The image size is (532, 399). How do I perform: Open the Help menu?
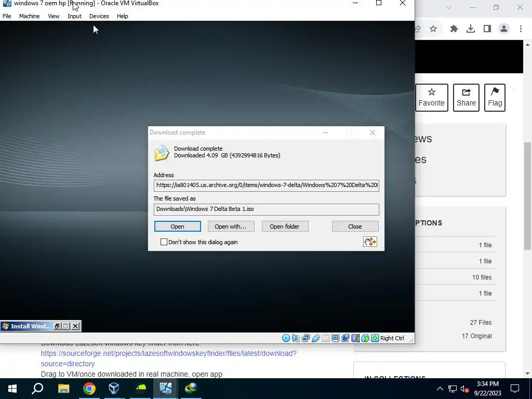click(123, 16)
